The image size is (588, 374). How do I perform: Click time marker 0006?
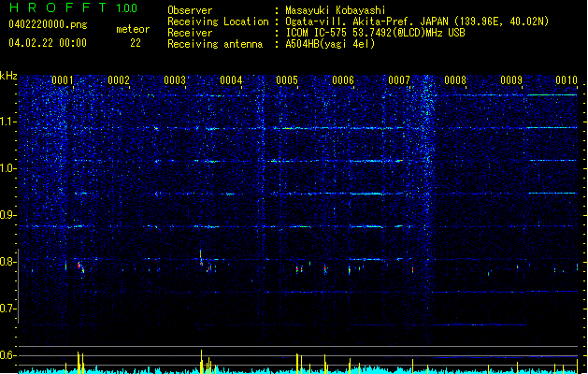click(x=343, y=80)
